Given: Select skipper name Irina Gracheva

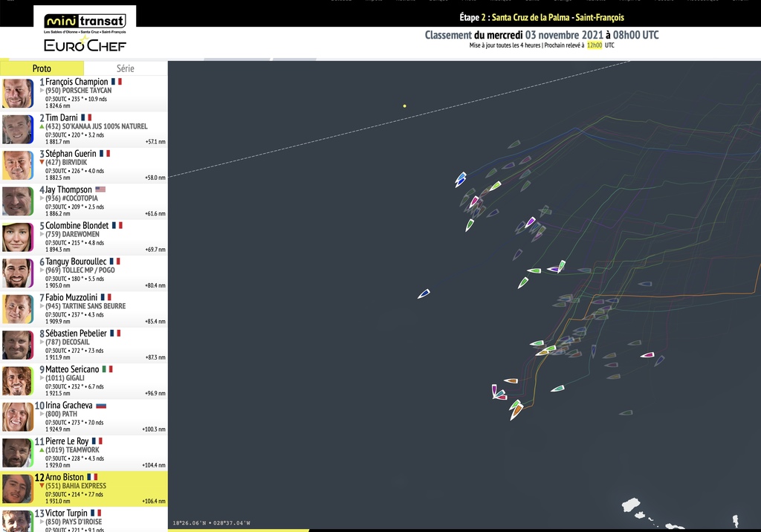Looking at the screenshot, I should (69, 405).
